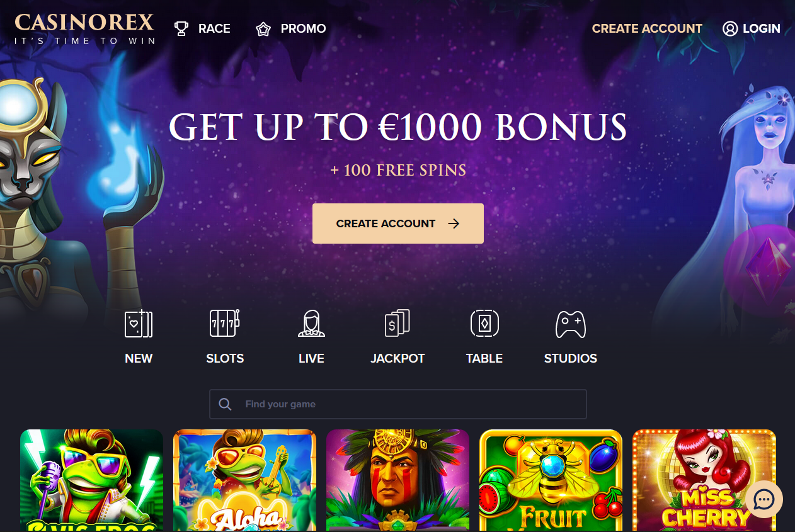
Task: Open the LIVE dealer category icon
Action: click(311, 324)
